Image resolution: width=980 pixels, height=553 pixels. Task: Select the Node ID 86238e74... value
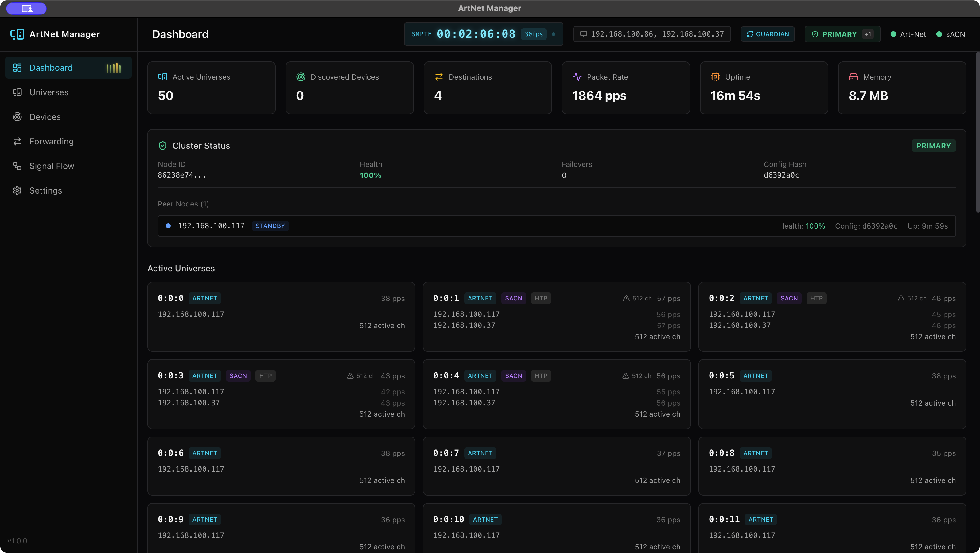pos(182,175)
